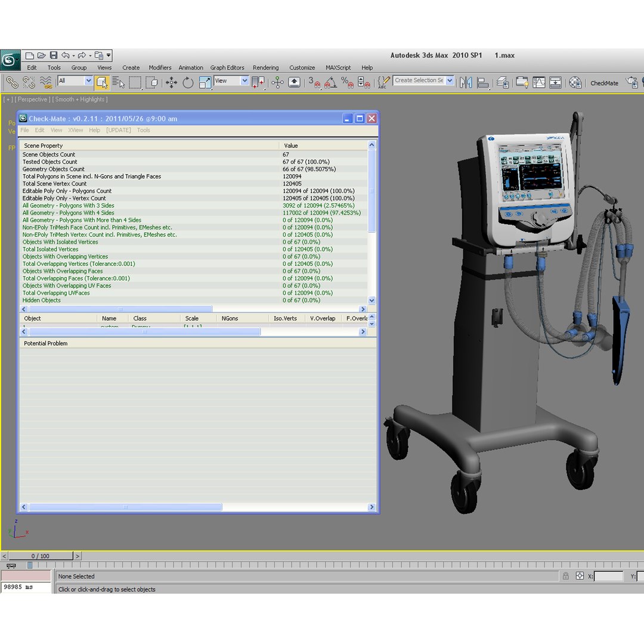Screen dimensions: 644x644
Task: Click the Use Pivot Point Center icon
Action: pyautogui.click(x=258, y=82)
